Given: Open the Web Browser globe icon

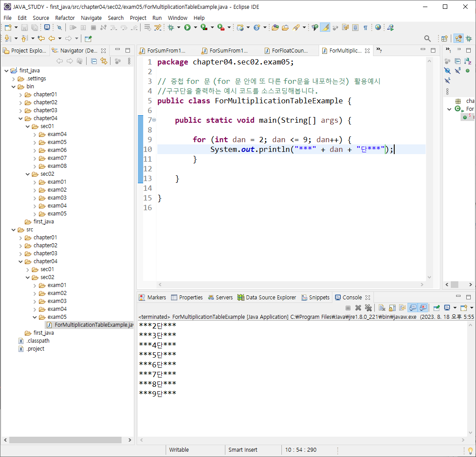Looking at the screenshot, I should point(378,27).
